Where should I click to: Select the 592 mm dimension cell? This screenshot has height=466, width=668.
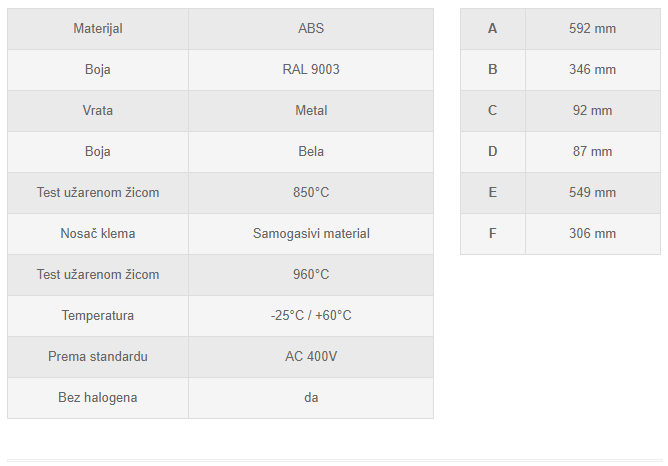click(593, 29)
